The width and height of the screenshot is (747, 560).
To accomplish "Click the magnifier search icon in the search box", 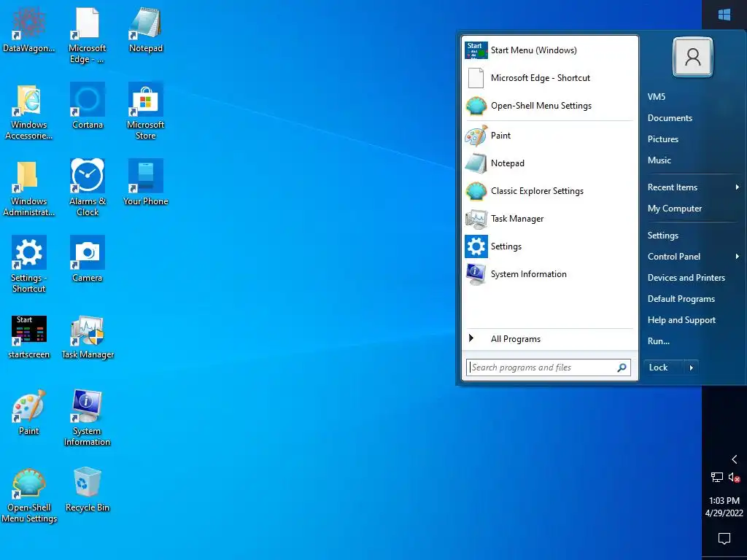I will (622, 367).
